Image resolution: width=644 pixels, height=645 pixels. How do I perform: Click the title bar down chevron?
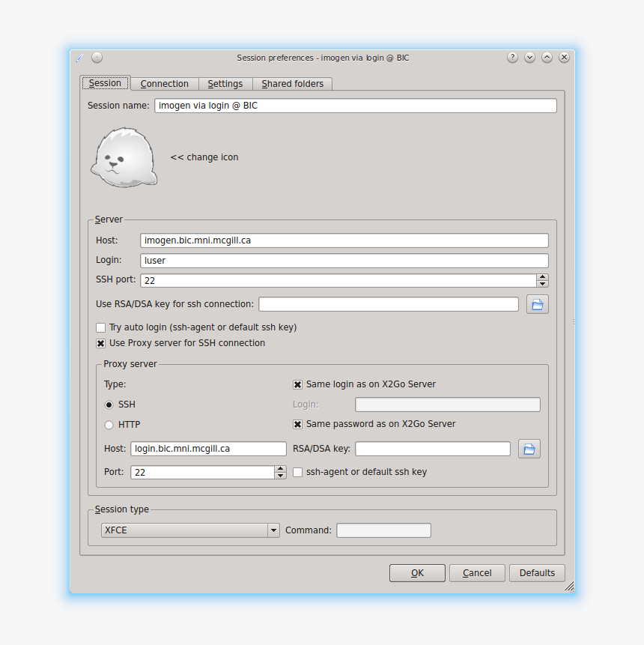pos(529,57)
